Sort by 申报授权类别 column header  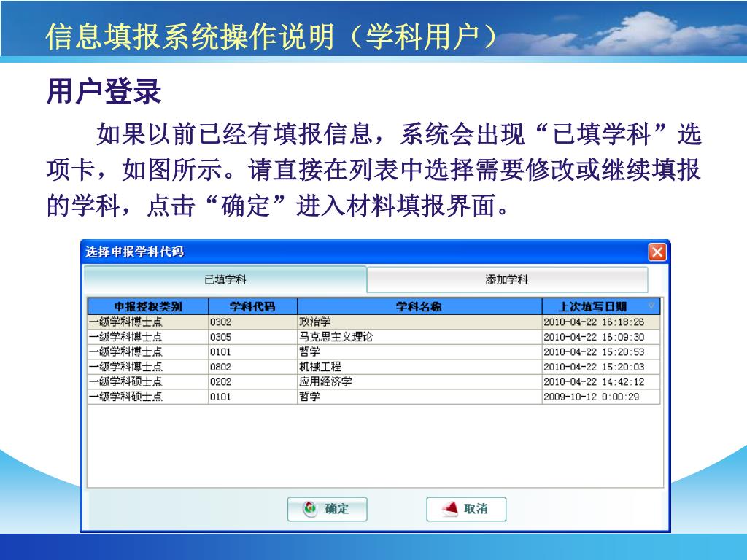coord(148,306)
